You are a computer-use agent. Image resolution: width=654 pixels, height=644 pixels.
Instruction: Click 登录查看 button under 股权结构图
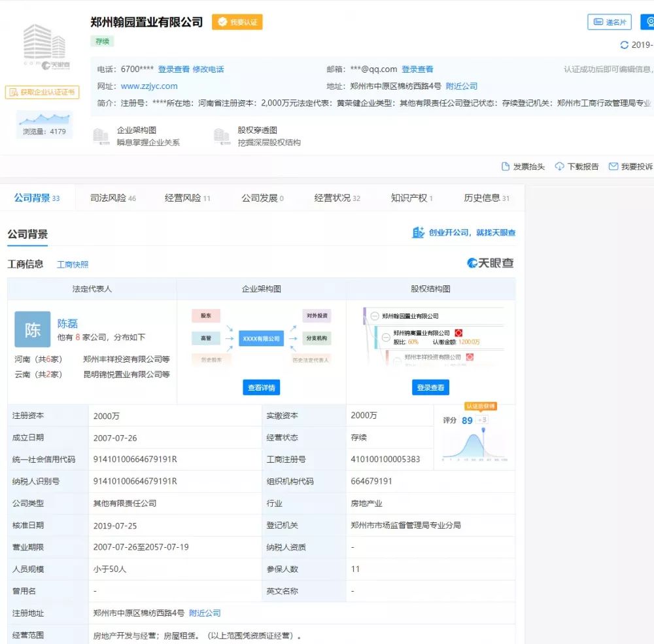coord(430,387)
